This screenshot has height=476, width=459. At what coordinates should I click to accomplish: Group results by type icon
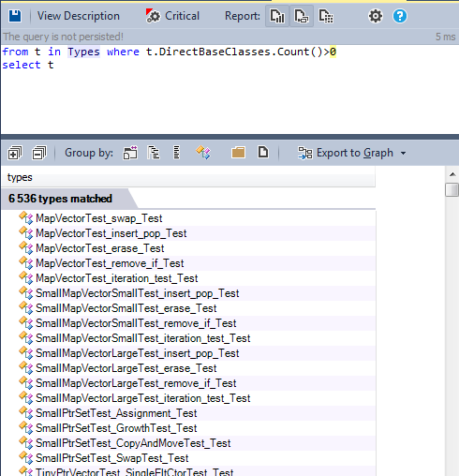click(x=203, y=153)
